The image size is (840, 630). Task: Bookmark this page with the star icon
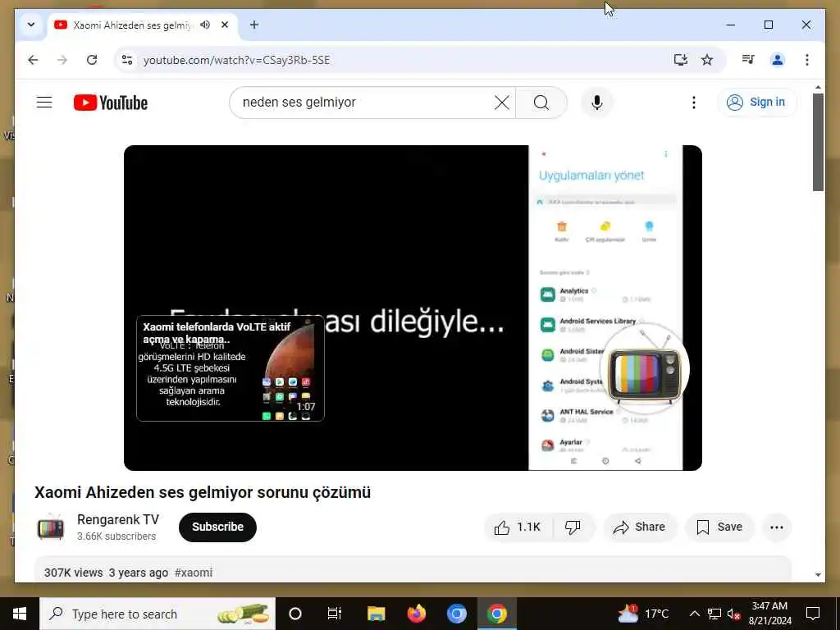coord(707,60)
